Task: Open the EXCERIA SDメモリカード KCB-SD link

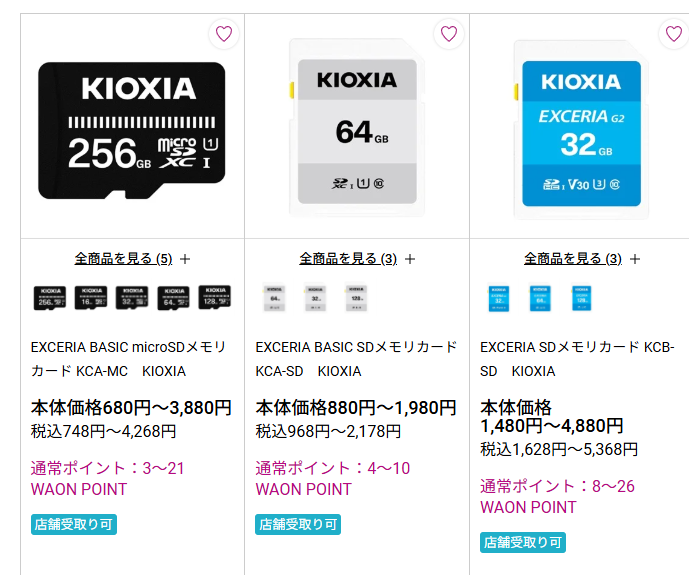Action: tap(577, 359)
